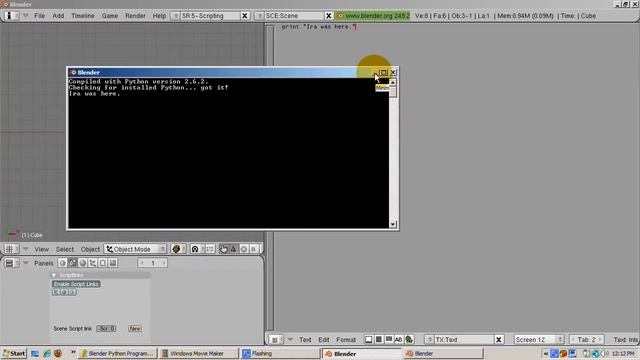Open the Add menu
Viewport: 640px width, 360px height.
(x=58, y=16)
